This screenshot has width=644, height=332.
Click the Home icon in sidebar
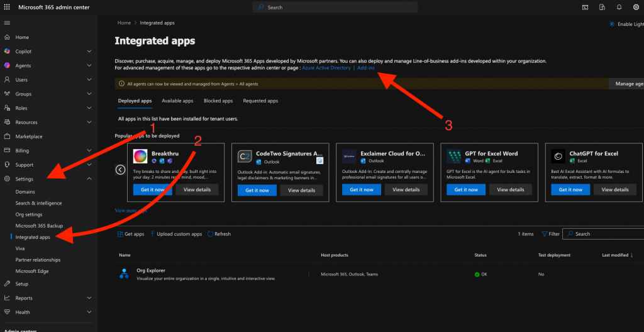7,37
